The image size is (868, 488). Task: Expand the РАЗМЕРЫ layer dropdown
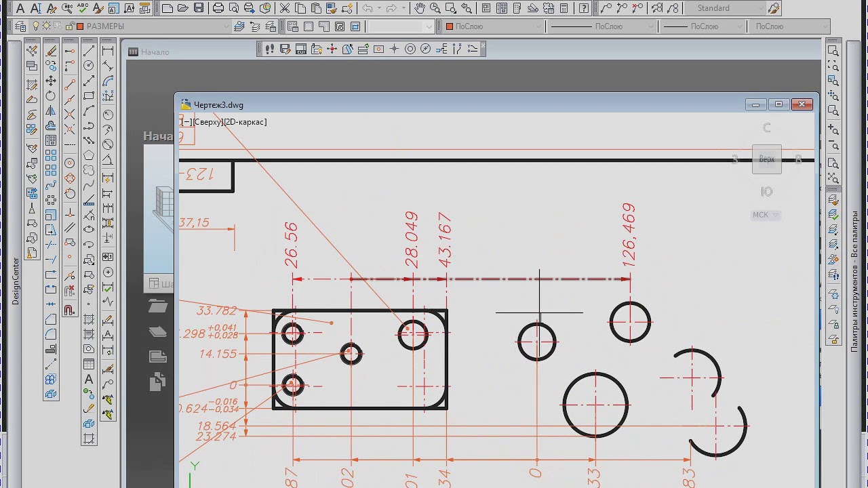click(x=227, y=26)
